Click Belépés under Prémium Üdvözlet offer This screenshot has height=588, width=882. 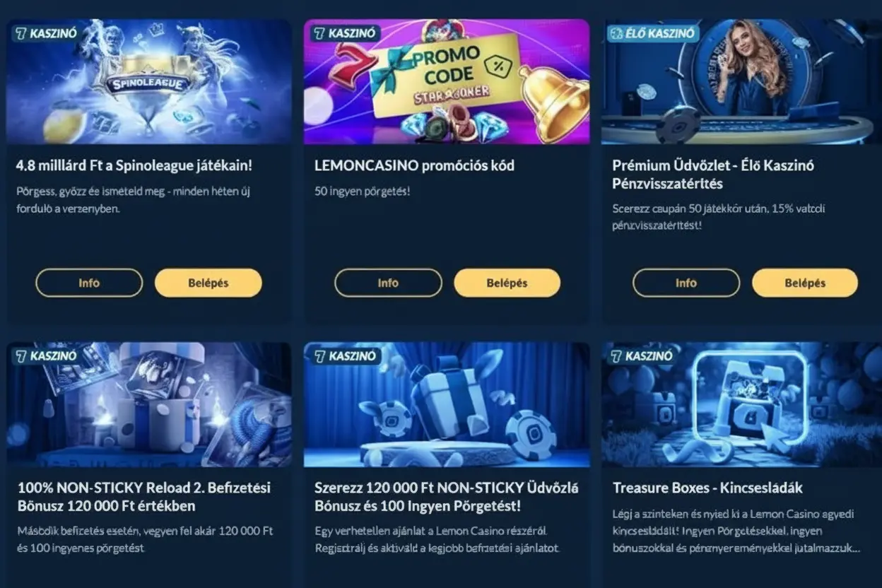pyautogui.click(x=806, y=283)
